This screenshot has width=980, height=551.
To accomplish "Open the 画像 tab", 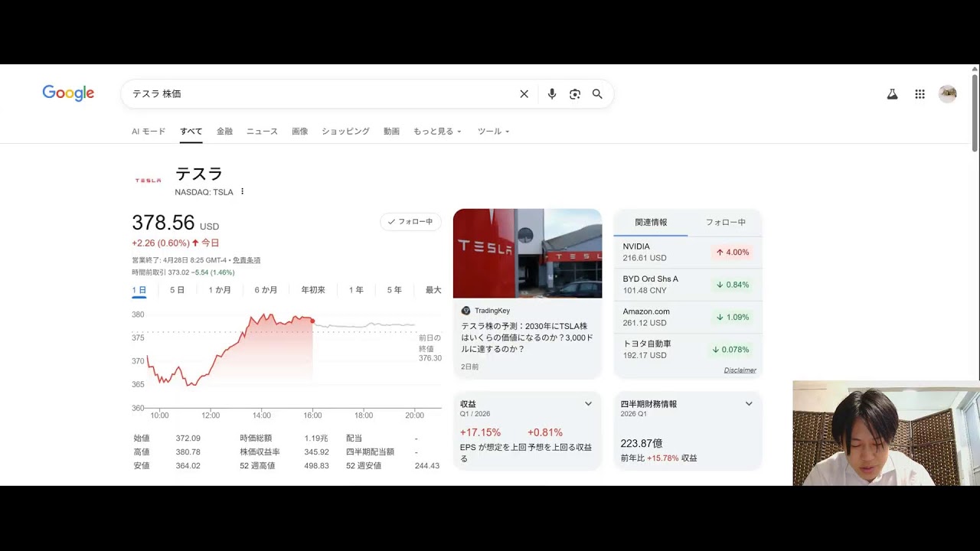I will coord(300,132).
